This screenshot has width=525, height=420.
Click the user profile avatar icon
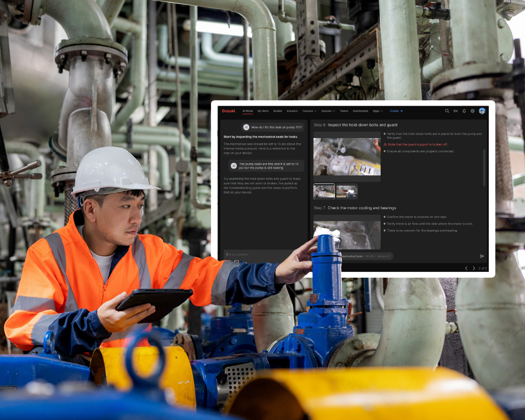click(482, 111)
